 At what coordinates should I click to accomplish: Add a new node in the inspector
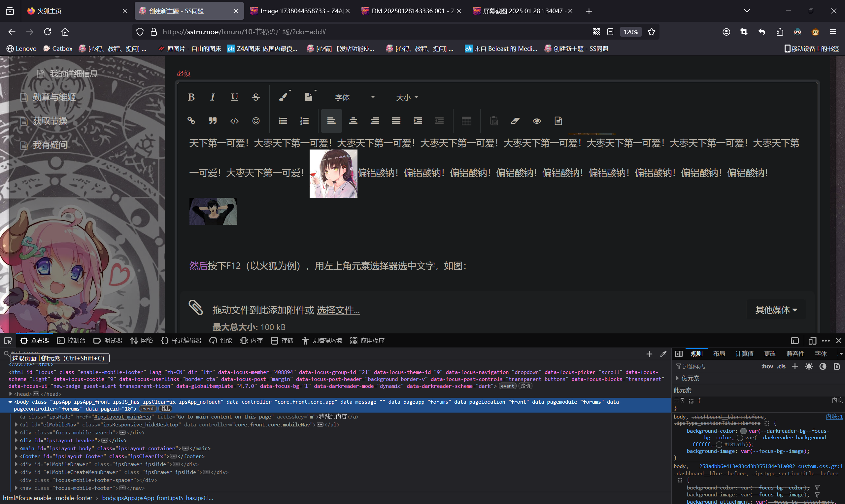(649, 354)
